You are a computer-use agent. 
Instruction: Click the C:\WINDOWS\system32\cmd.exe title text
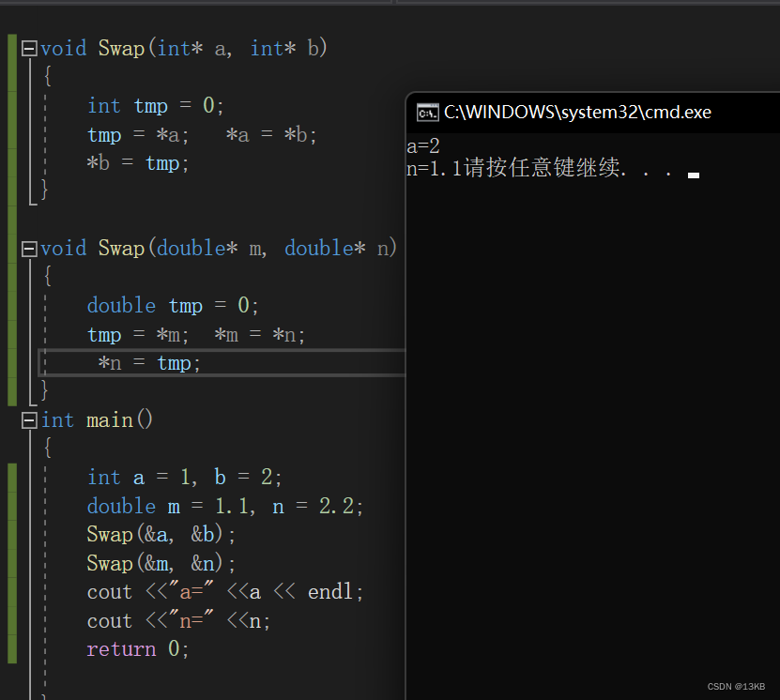pyautogui.click(x=577, y=113)
